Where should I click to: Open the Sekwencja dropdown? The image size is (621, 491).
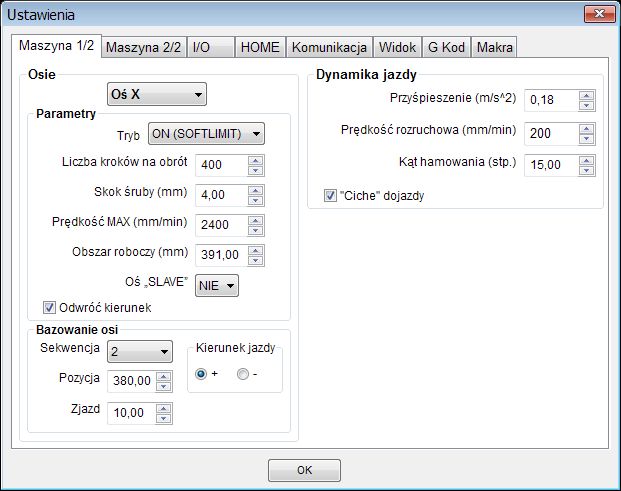140,351
